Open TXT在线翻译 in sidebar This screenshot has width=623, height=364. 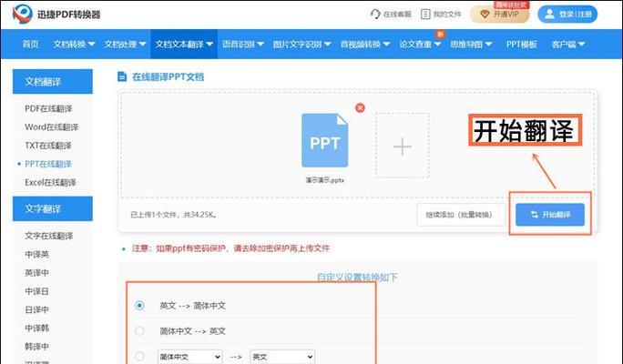pos(48,146)
